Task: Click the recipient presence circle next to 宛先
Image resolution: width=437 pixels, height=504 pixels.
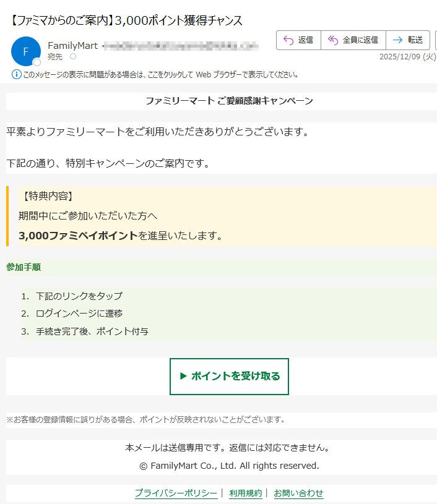Action: [73, 56]
